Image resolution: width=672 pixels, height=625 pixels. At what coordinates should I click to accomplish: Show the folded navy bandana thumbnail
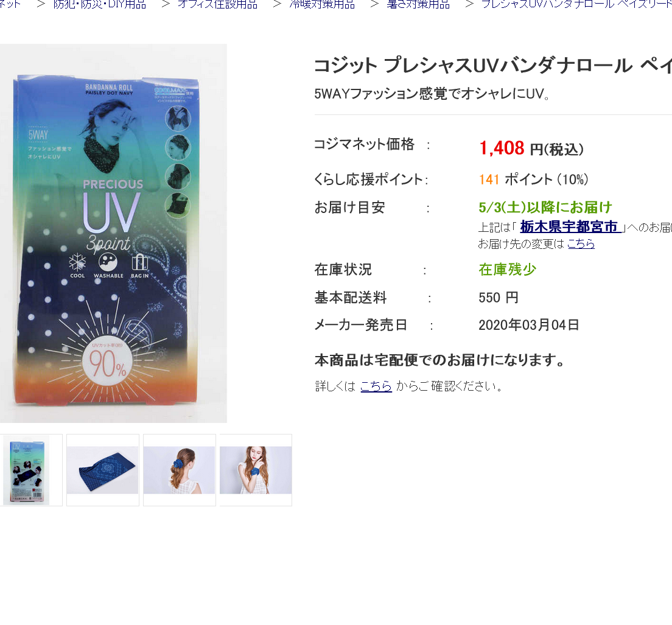(x=102, y=470)
